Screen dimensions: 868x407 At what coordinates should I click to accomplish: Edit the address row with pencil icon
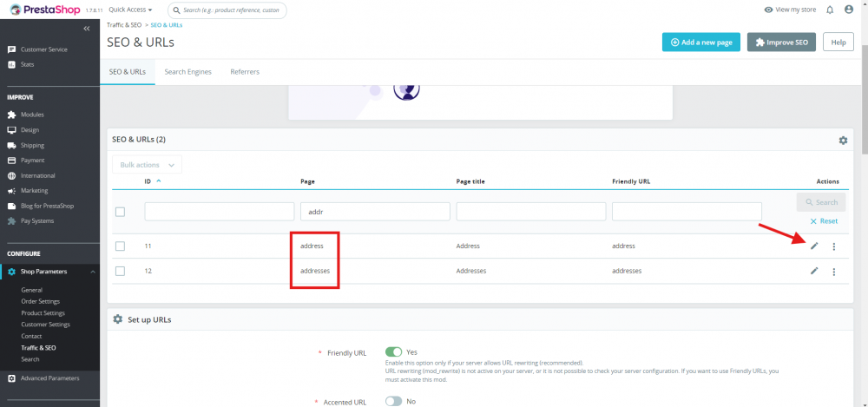click(x=814, y=246)
